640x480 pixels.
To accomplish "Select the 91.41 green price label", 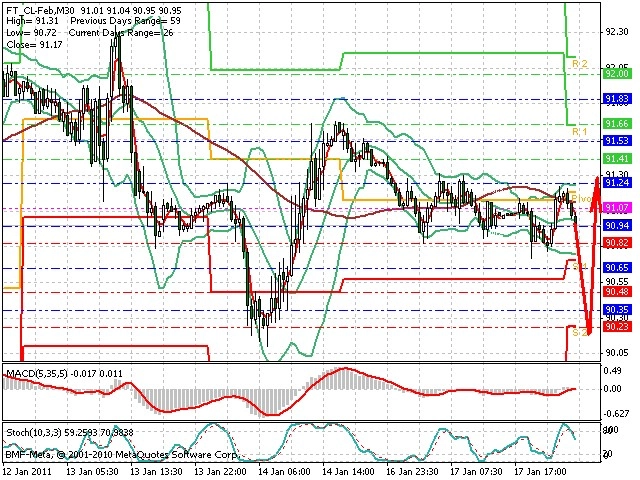I will [x=617, y=158].
